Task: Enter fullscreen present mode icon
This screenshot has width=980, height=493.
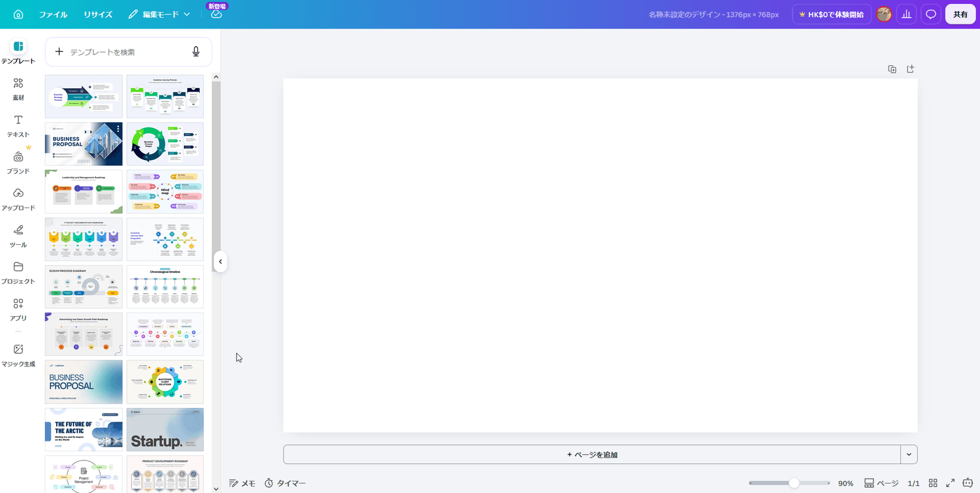Action: tap(951, 483)
